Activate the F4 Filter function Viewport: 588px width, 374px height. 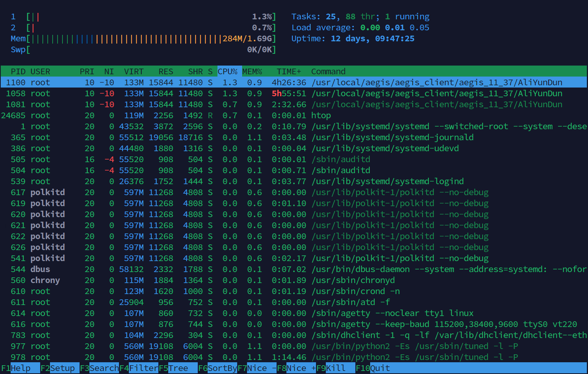(139, 368)
